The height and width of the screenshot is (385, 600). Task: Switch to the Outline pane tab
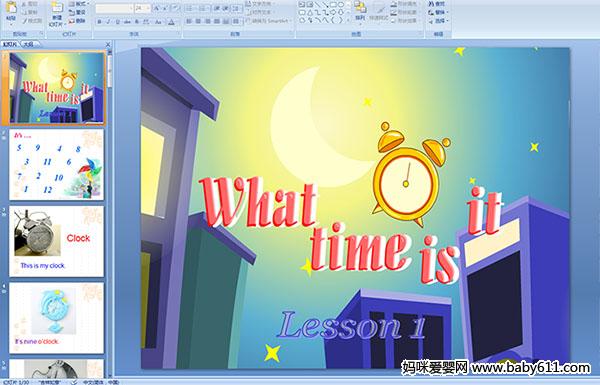[29, 44]
